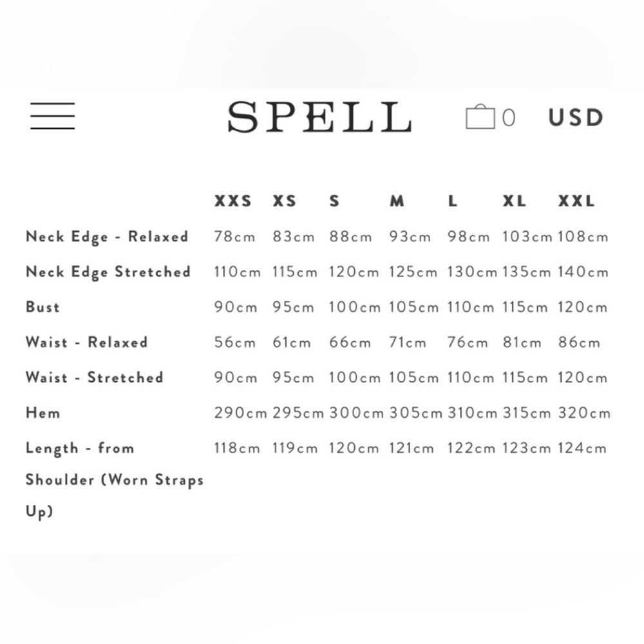Image resolution: width=644 pixels, height=644 pixels.
Task: Click the SPELL logo to go home
Action: click(319, 117)
